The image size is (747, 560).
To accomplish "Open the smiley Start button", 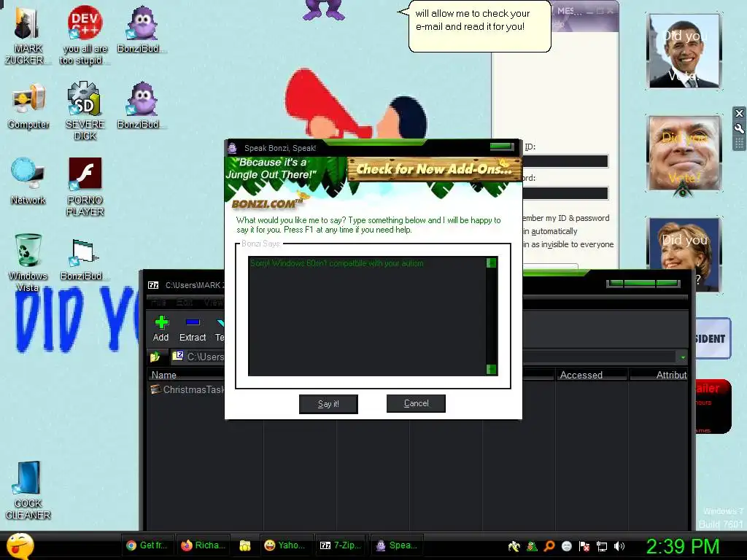I will click(20, 546).
